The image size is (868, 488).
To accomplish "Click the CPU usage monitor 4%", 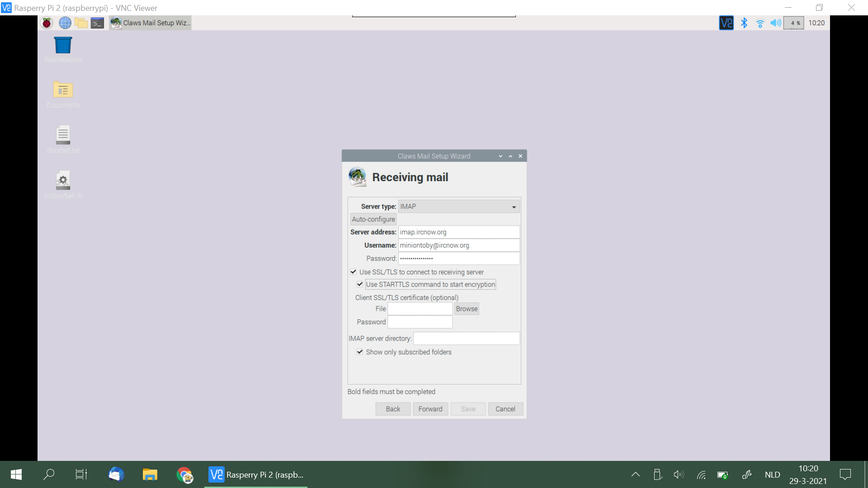I will point(794,23).
